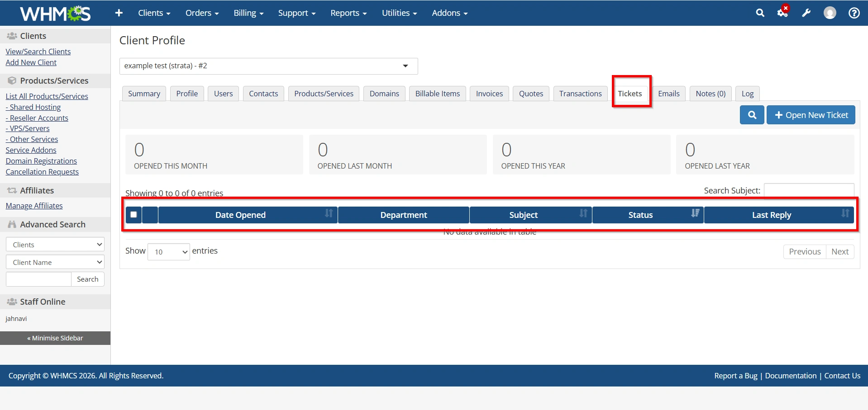868x410 pixels.
Task: Click the Previous pagination button
Action: coord(805,252)
